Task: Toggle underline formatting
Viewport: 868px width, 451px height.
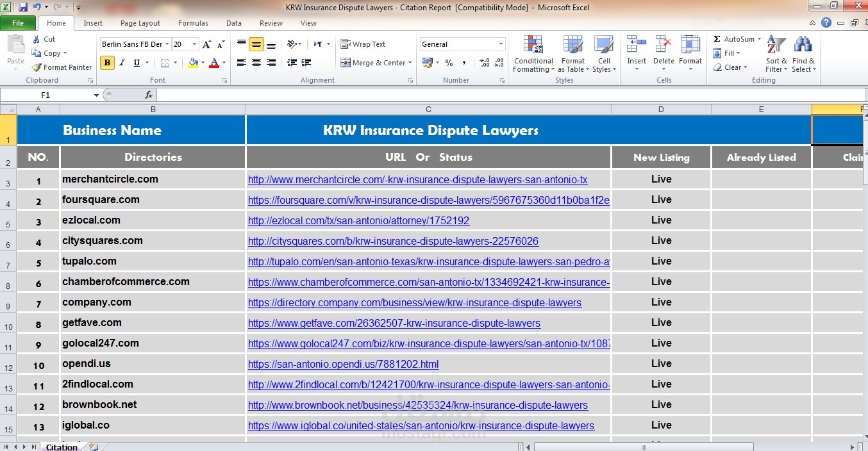Action: point(135,63)
